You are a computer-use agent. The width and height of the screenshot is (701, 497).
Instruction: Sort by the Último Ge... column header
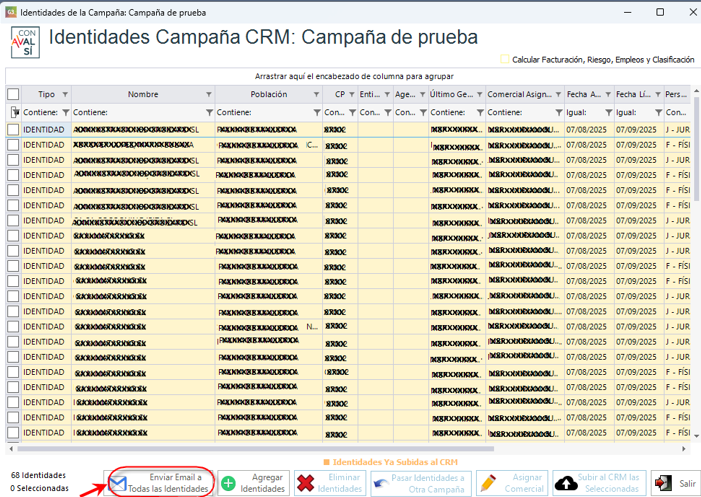[451, 94]
